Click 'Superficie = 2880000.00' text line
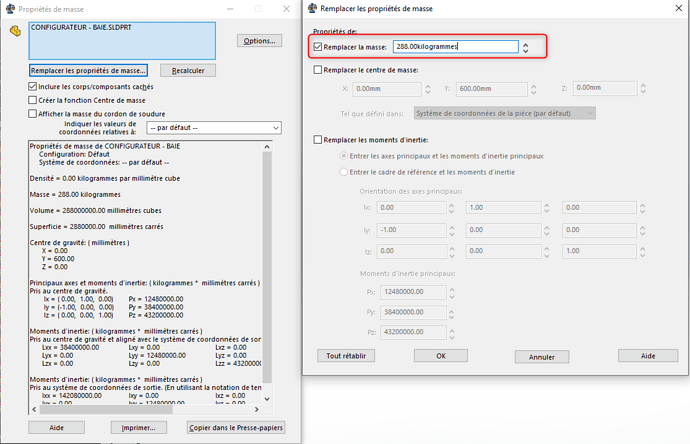This screenshot has height=444, width=690. [x=96, y=227]
